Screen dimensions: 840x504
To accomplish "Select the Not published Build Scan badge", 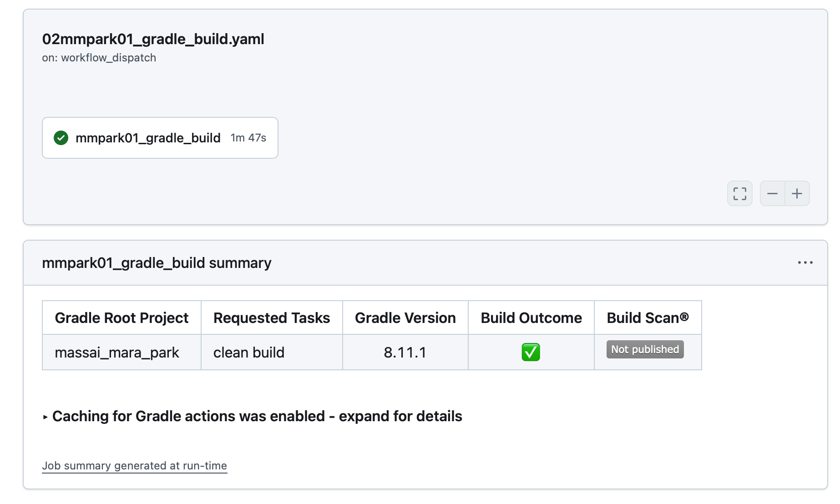I will click(644, 349).
